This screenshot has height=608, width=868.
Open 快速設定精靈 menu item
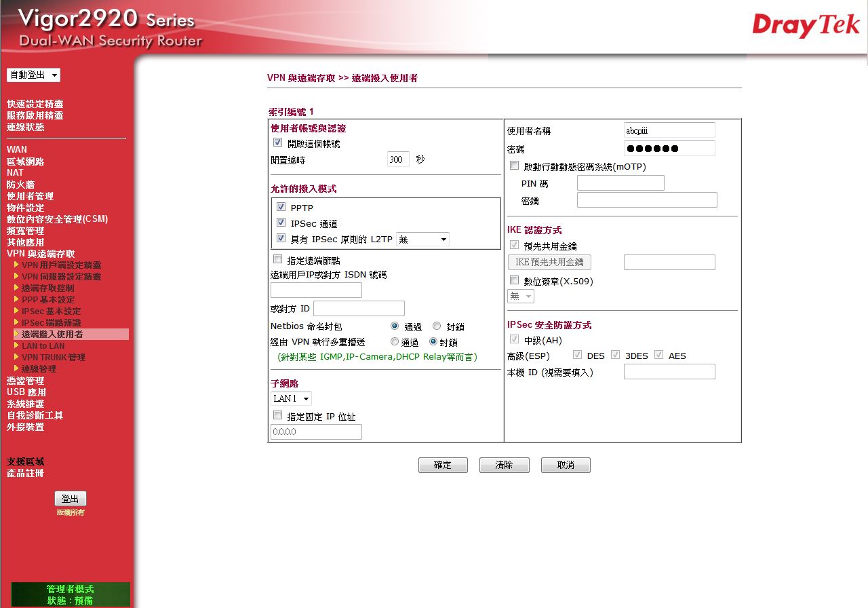click(x=35, y=104)
